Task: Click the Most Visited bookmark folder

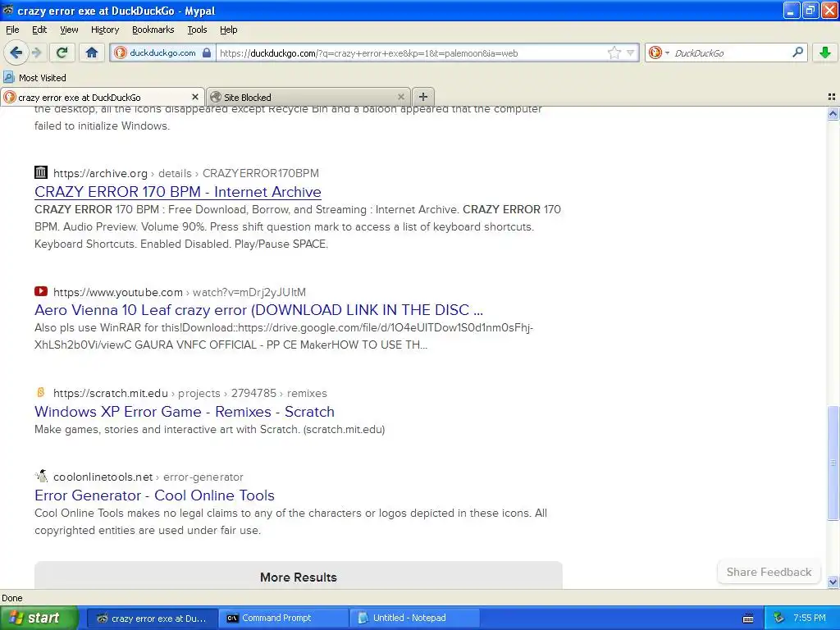Action: (x=34, y=78)
